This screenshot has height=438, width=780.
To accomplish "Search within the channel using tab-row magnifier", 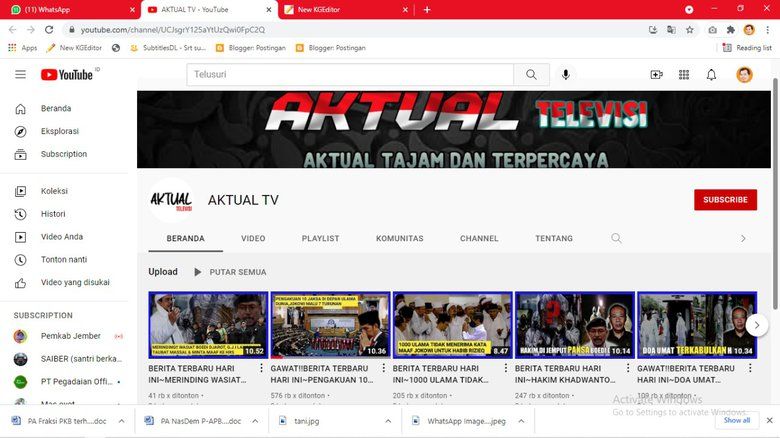I will point(616,239).
